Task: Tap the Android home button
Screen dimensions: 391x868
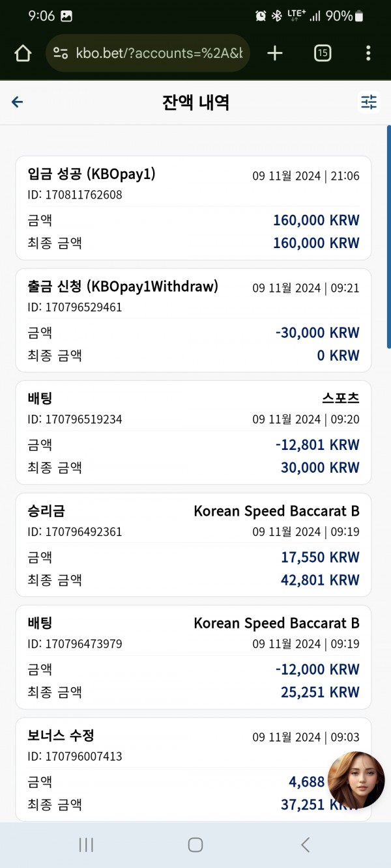Action: pos(195,845)
